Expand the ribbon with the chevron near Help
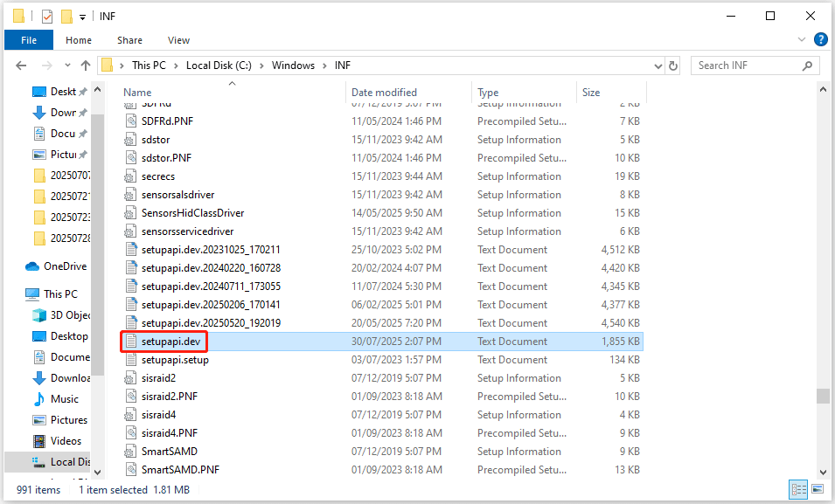 pyautogui.click(x=801, y=39)
